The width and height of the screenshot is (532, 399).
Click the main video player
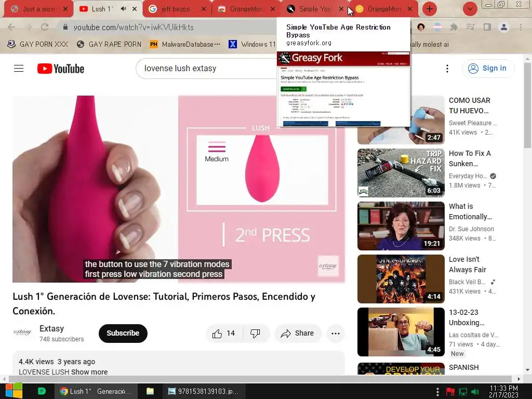pos(179,189)
